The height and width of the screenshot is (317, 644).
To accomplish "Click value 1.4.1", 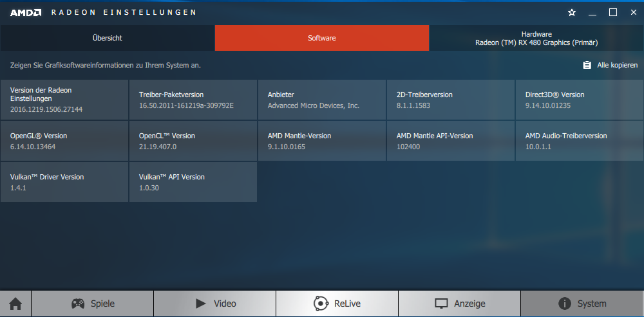I will (18, 188).
